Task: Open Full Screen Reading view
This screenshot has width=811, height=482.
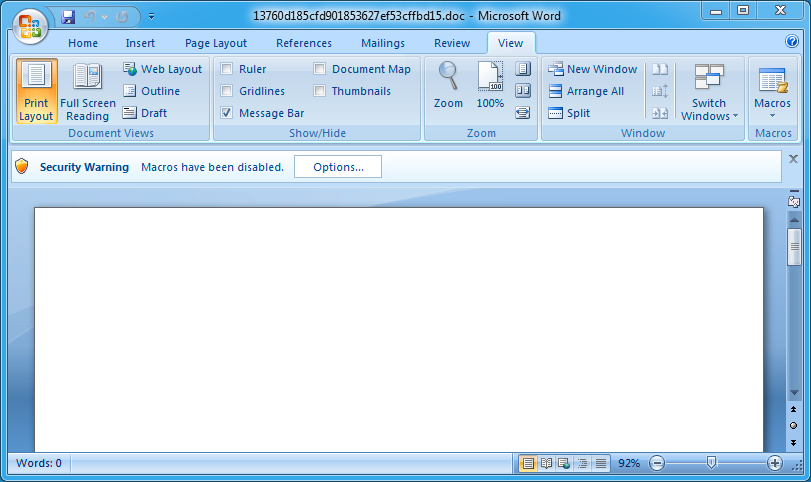Action: coord(87,91)
